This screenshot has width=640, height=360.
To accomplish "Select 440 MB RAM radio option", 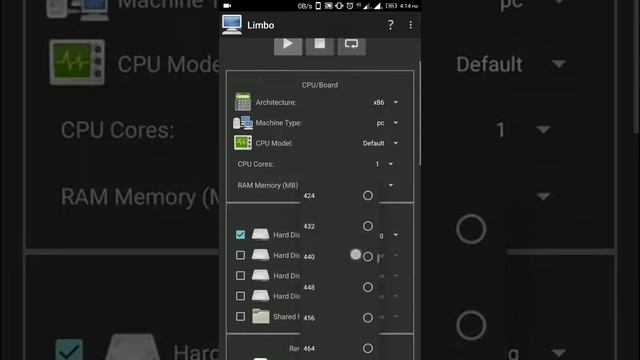I will 368,257.
